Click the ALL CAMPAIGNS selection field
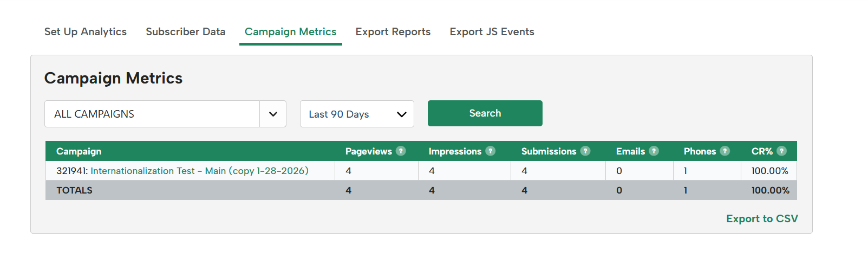Image resolution: width=868 pixels, height=264 pixels. click(x=152, y=114)
